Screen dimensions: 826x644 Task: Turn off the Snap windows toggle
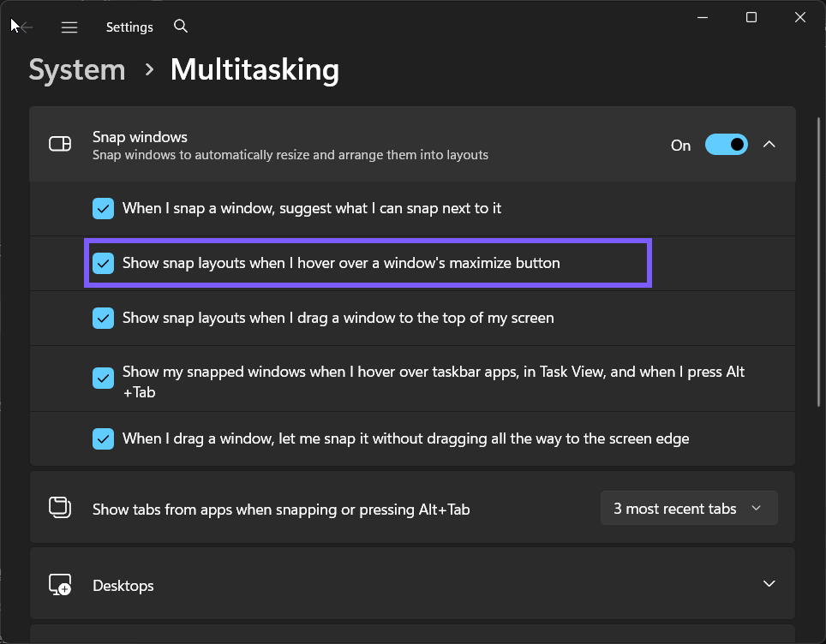[x=726, y=144]
